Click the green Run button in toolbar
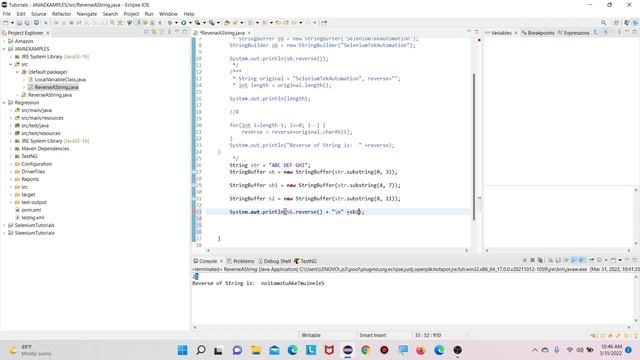Image resolution: width=640 pixels, height=360 pixels. click(184, 22)
